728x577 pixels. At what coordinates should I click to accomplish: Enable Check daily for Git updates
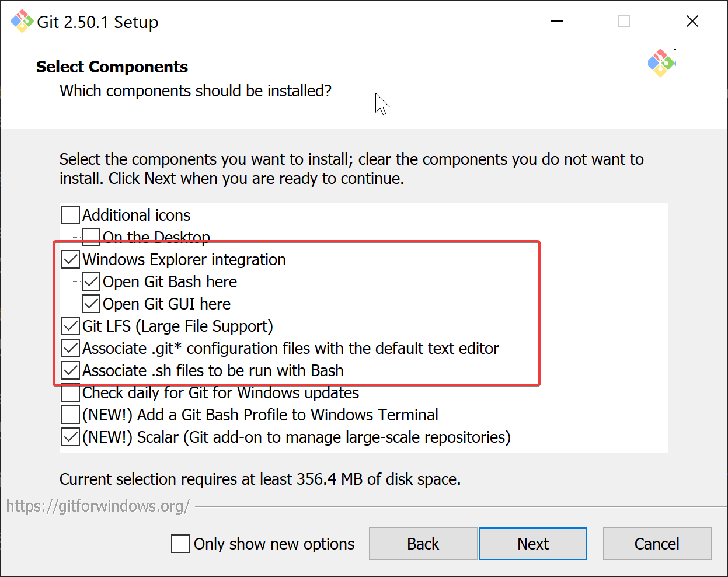71,393
